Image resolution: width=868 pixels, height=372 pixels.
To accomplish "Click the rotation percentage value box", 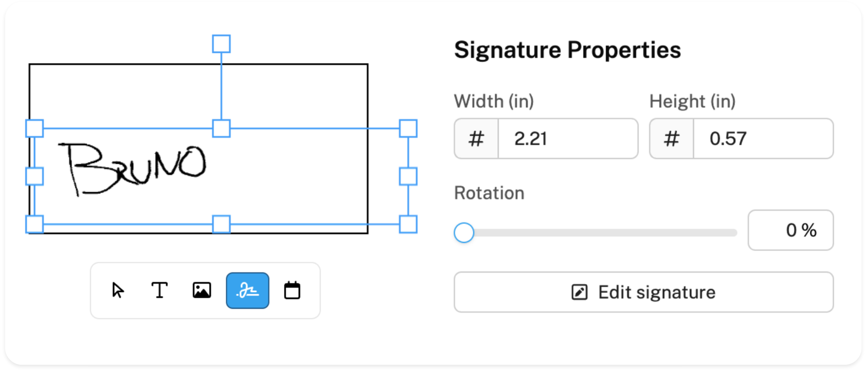I will [790, 230].
